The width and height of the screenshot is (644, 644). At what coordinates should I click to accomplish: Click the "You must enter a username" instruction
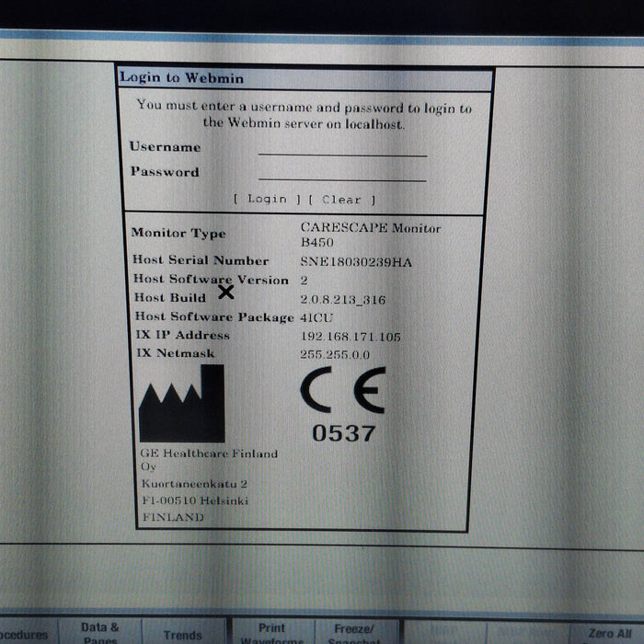304,115
